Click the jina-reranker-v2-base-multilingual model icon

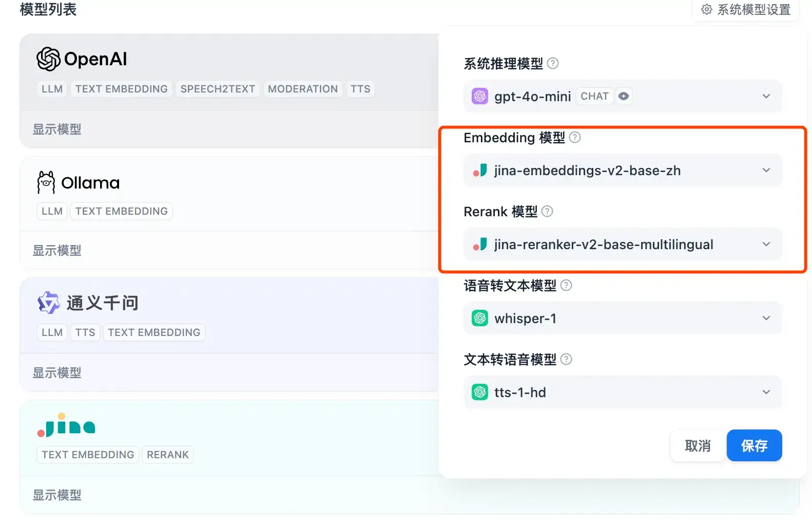point(480,244)
